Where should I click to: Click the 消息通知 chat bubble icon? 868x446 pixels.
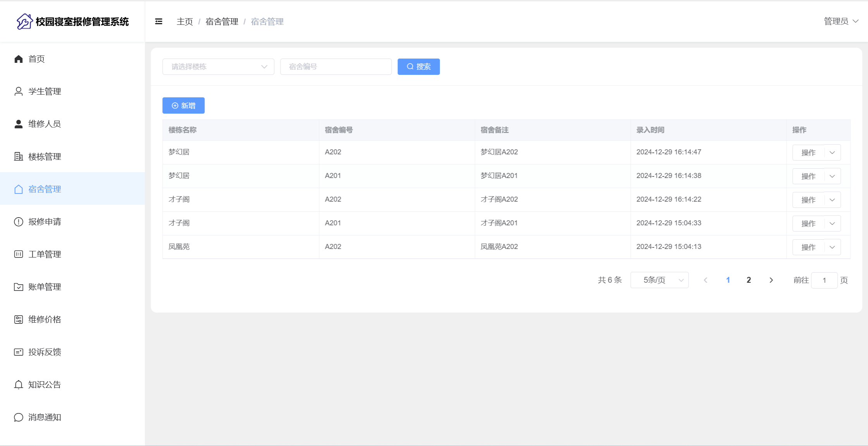(x=19, y=417)
